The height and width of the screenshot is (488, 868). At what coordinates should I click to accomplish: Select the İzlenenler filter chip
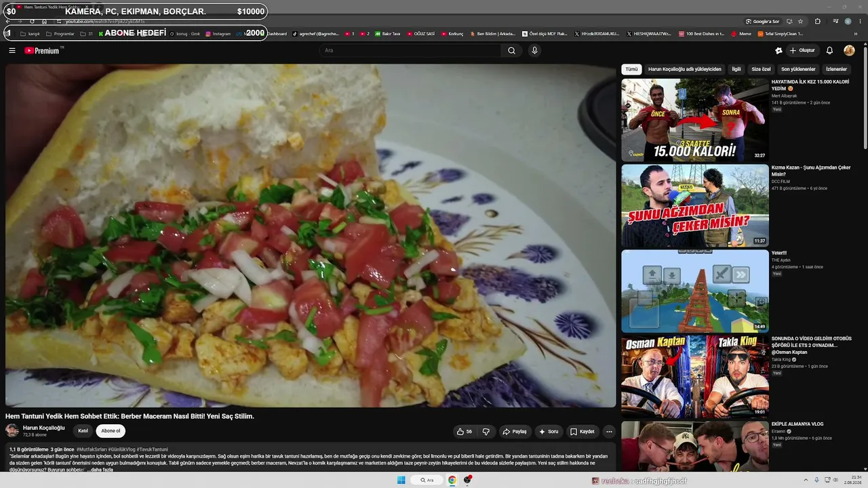point(836,69)
